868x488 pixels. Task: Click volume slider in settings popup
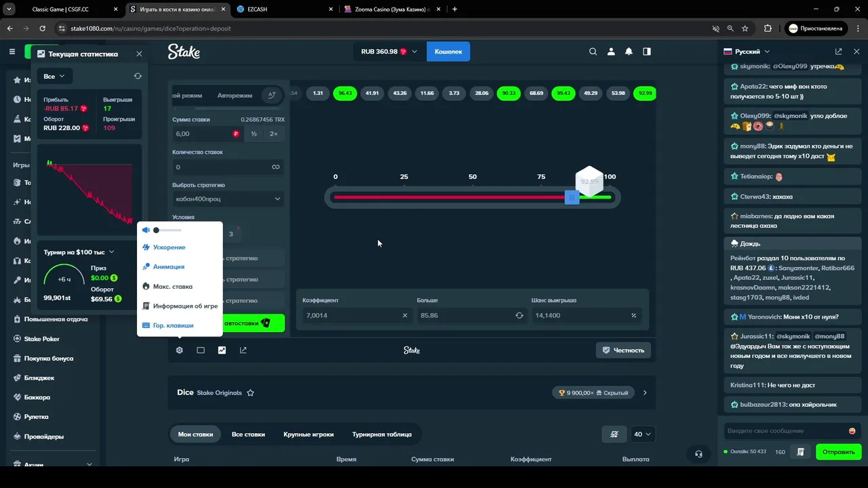coord(167,230)
